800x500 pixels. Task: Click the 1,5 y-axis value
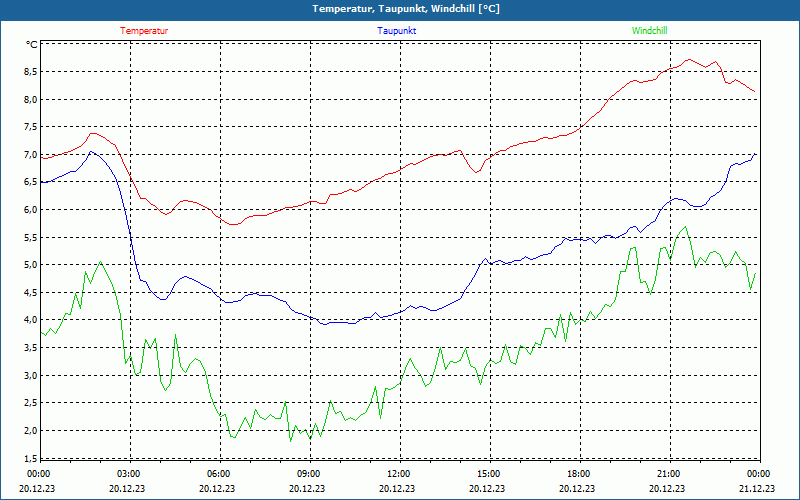pos(31,458)
